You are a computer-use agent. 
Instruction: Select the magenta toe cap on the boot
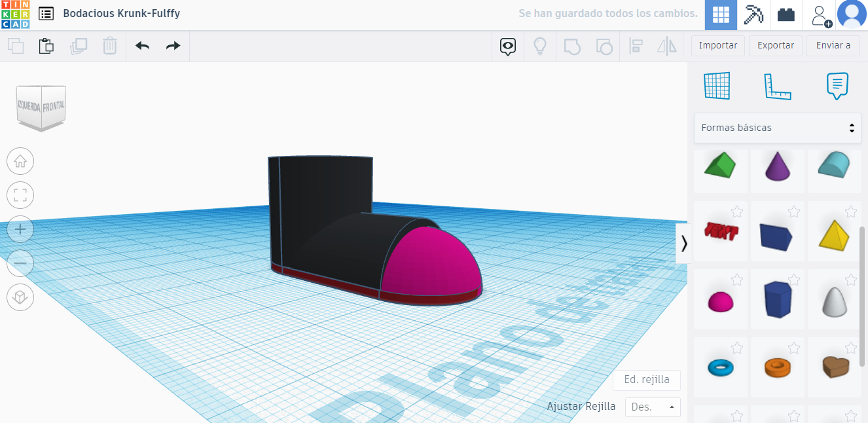432,262
